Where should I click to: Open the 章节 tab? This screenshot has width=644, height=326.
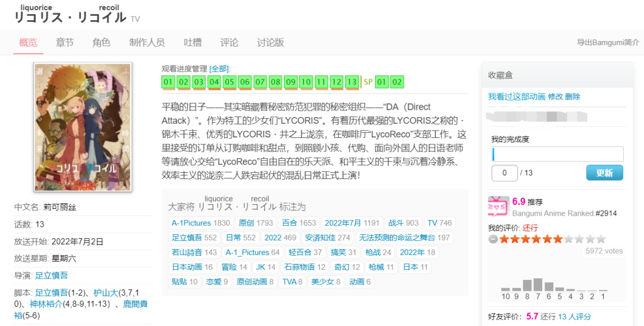pyautogui.click(x=65, y=42)
